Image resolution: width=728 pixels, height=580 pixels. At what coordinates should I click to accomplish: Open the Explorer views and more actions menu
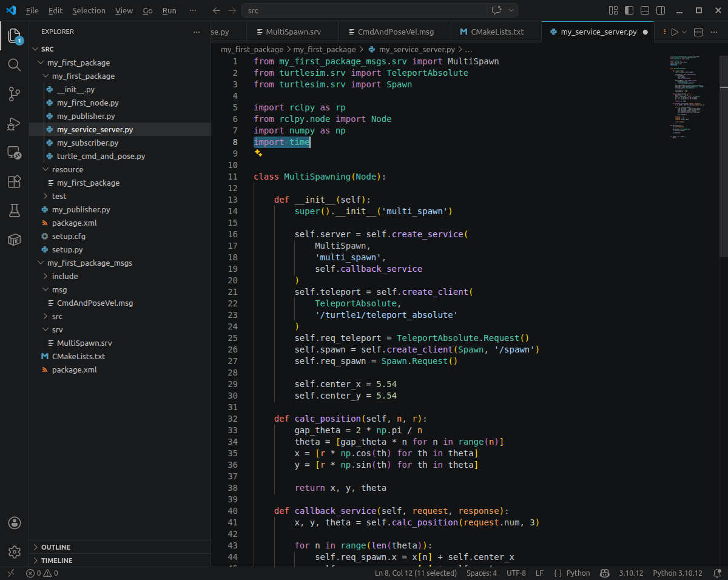pos(196,32)
